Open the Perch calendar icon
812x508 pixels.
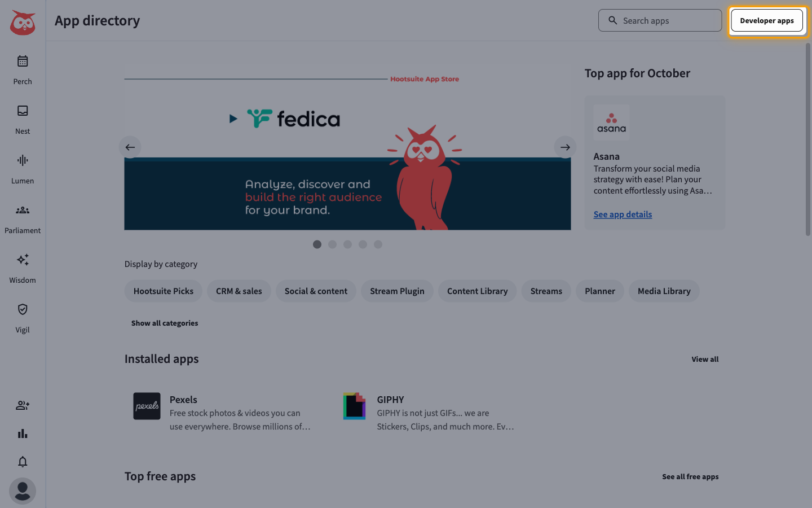[23, 61]
